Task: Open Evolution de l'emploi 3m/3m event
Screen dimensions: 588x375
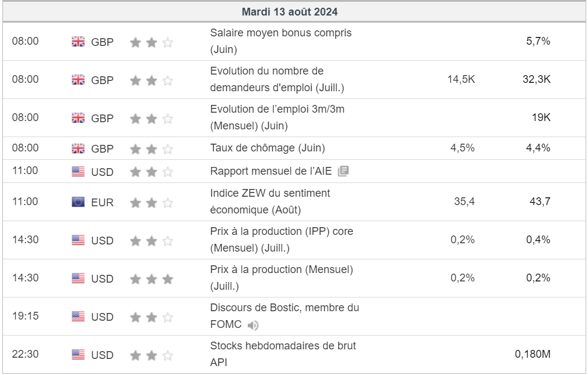Action: pyautogui.click(x=277, y=117)
